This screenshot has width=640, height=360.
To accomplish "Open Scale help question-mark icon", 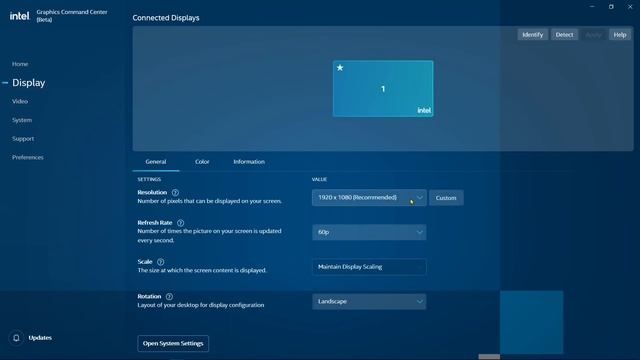I will pos(160,262).
